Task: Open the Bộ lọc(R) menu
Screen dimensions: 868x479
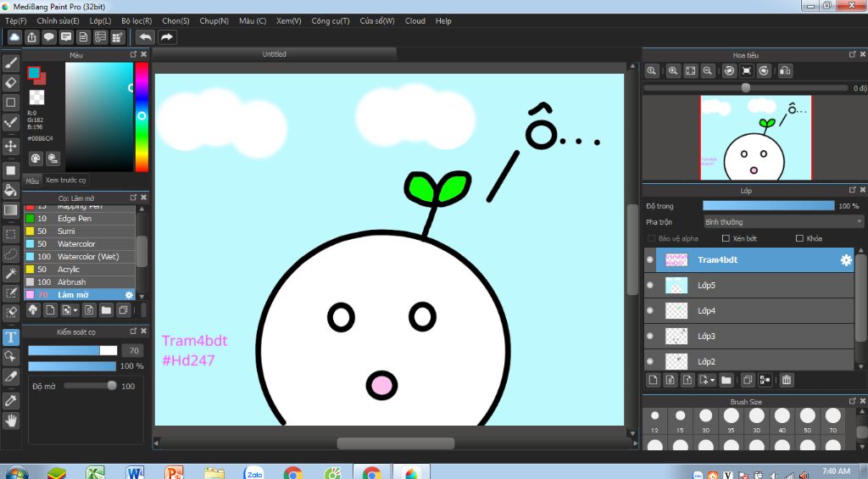Action: (x=136, y=21)
